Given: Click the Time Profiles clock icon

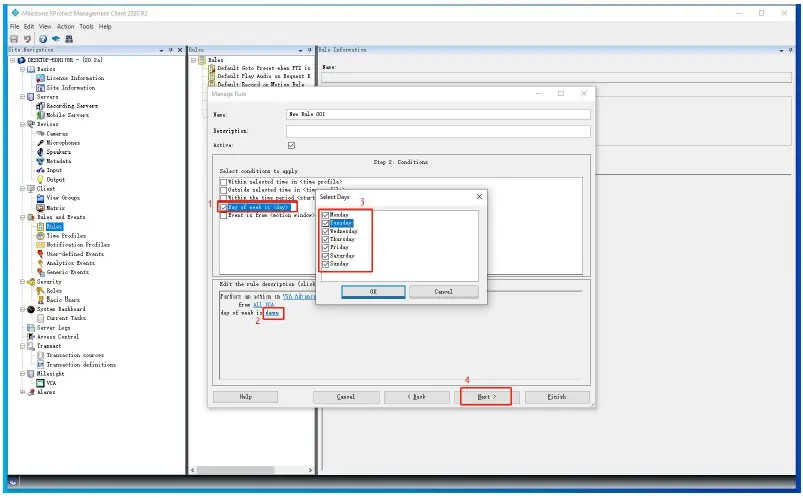Looking at the screenshot, I should point(40,236).
